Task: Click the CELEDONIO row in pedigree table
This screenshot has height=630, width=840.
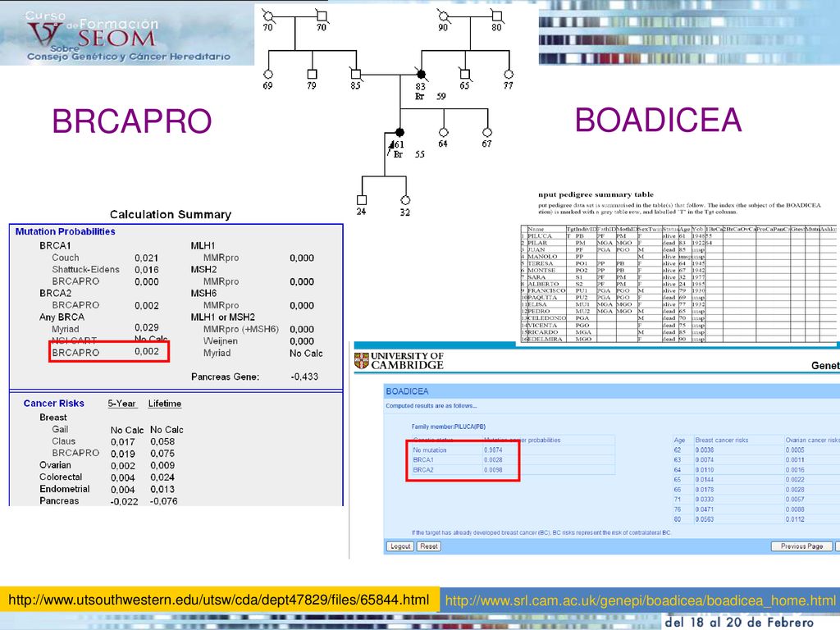Action: 678,318
